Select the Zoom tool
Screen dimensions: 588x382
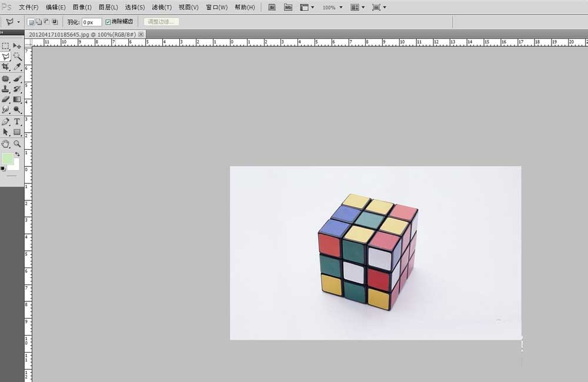point(17,143)
